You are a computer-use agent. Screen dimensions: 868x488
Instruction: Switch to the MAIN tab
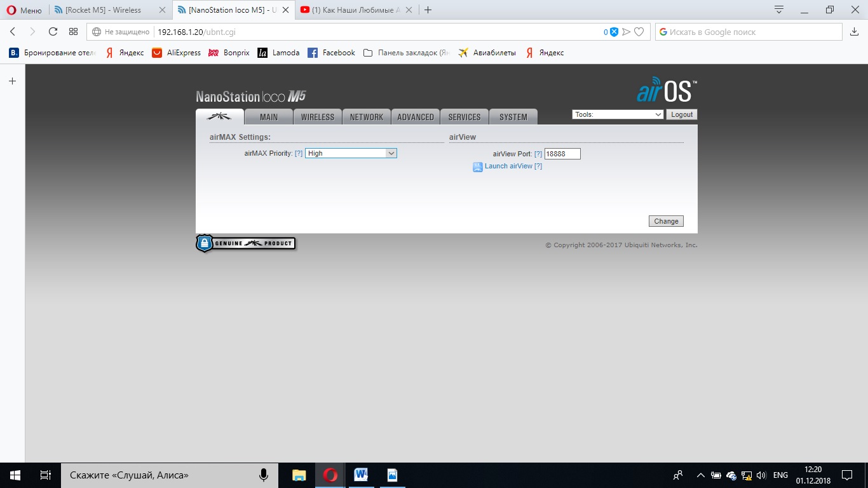tap(269, 117)
